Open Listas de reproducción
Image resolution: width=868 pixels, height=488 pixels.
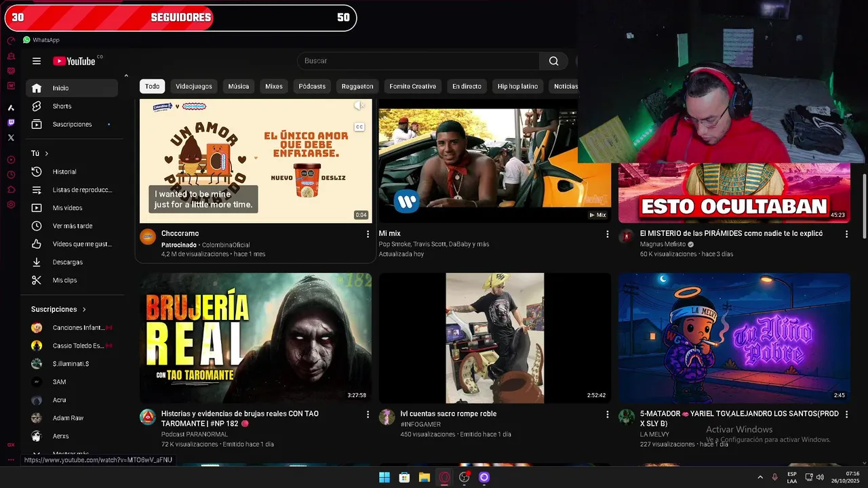pos(72,190)
